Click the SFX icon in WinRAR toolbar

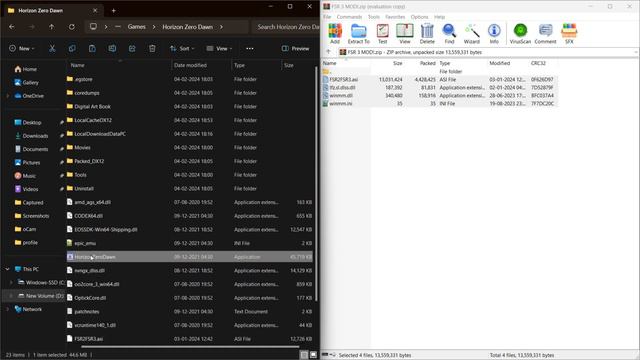tap(569, 33)
